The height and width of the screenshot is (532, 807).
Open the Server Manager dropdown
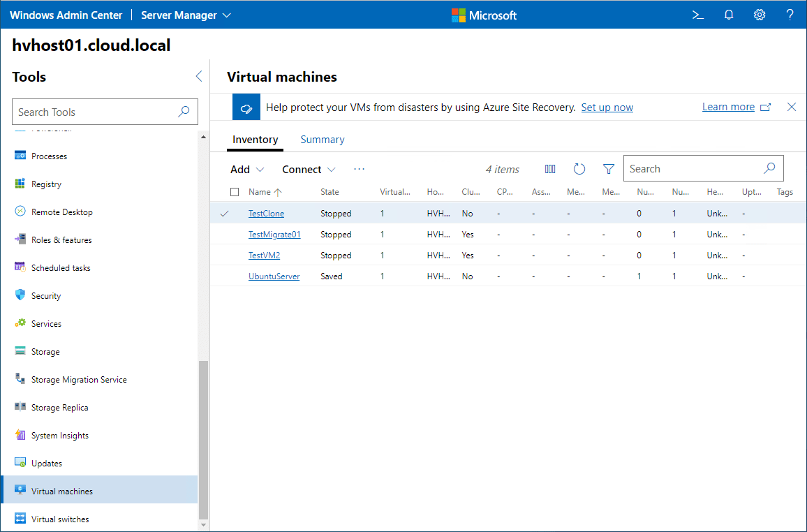point(186,15)
